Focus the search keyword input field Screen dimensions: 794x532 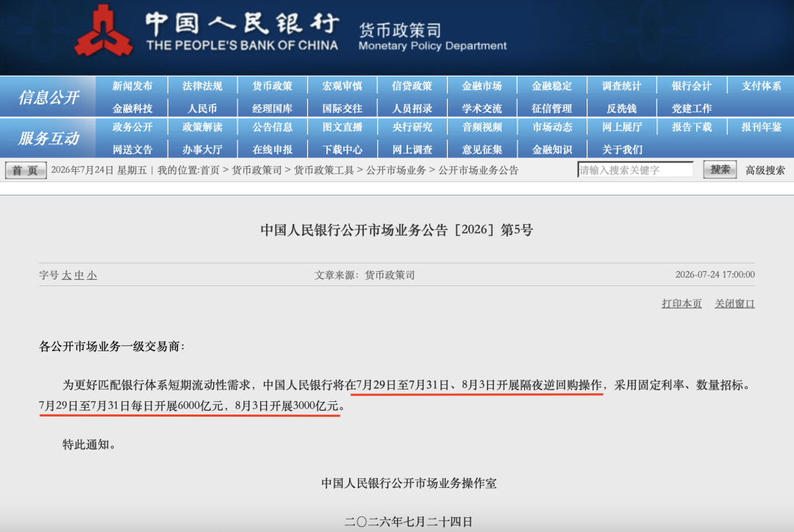coord(635,170)
